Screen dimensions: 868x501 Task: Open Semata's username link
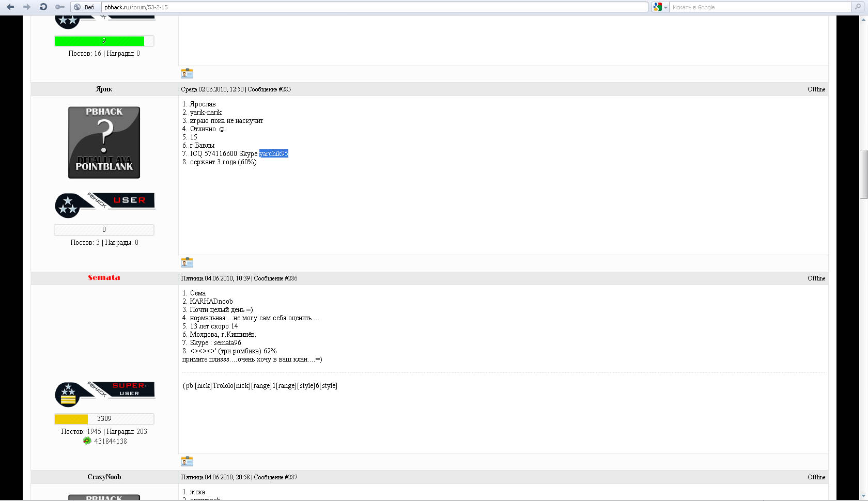coord(104,278)
